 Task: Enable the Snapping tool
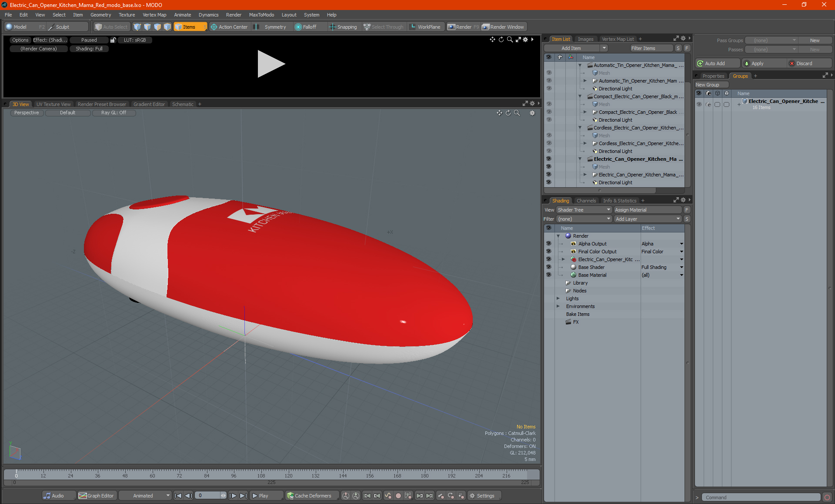click(x=343, y=27)
